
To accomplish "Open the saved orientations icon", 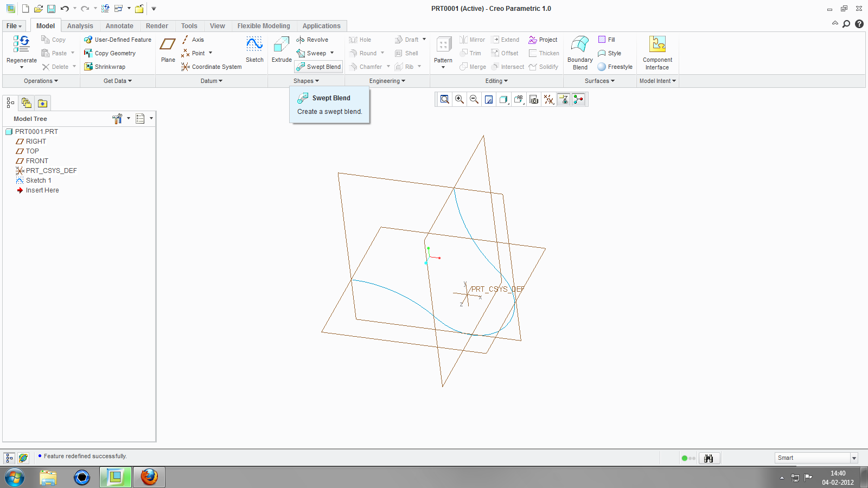I will [x=519, y=99].
